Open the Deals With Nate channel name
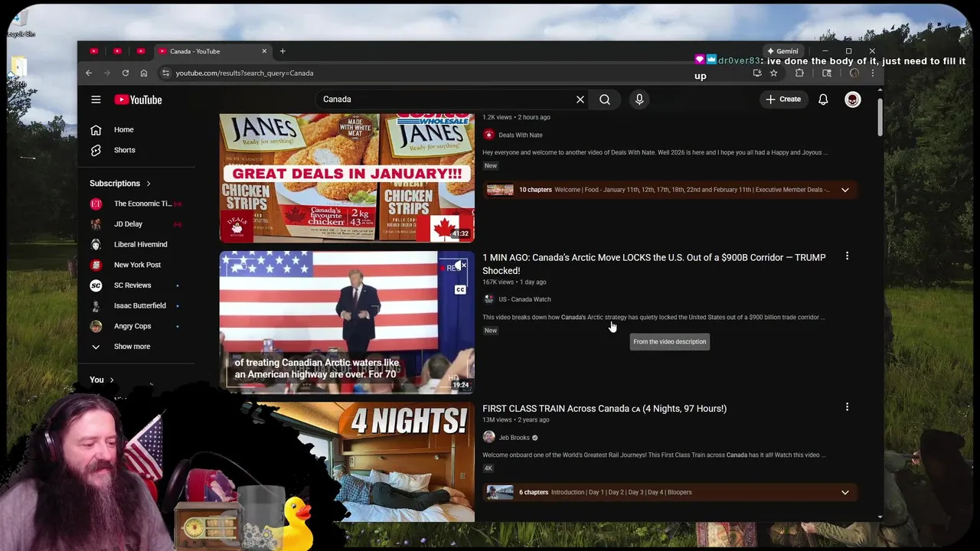This screenshot has height=551, width=980. 521,135
